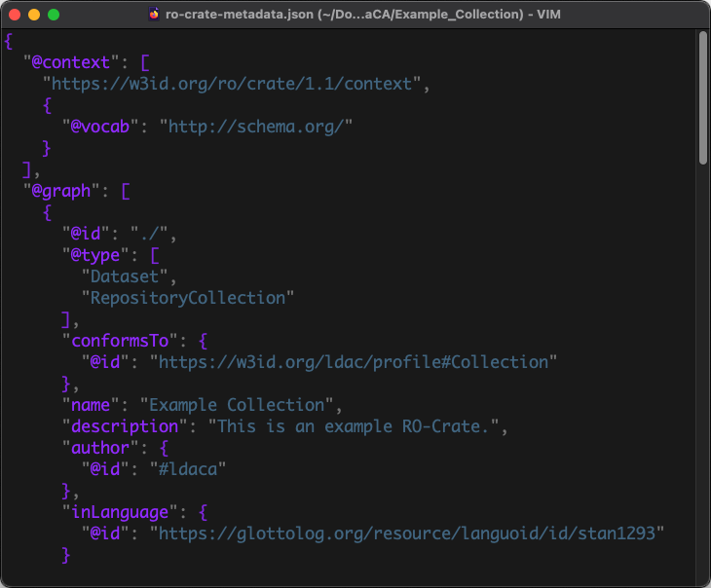Click the ldac/profile#Collection URL
The height and width of the screenshot is (588, 711).
(x=354, y=362)
